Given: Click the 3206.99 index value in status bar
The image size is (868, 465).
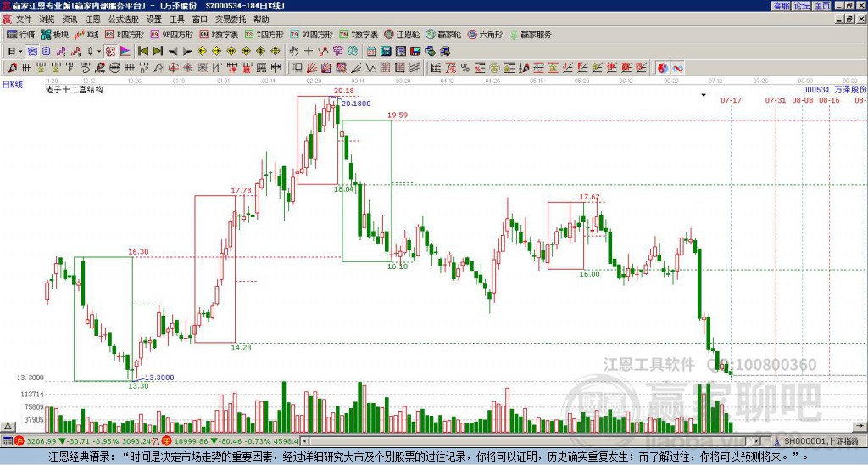Looking at the screenshot, I should pyautogui.click(x=42, y=441).
